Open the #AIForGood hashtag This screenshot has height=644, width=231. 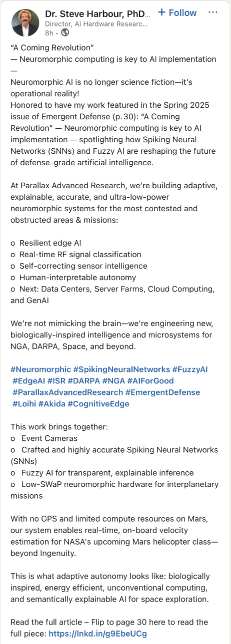[150, 381]
